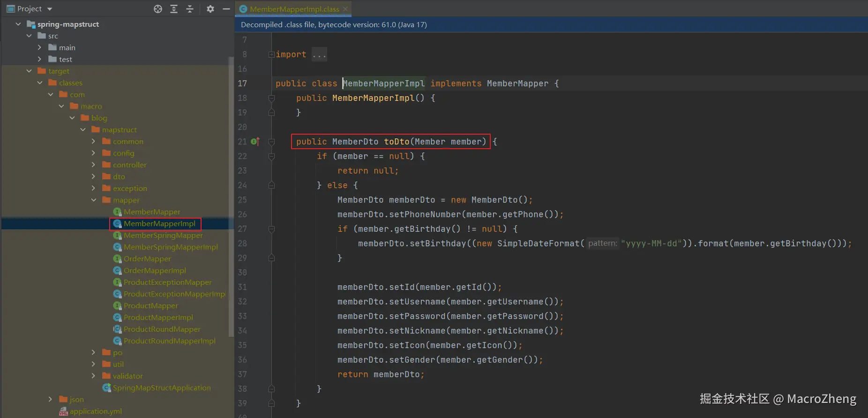Image resolution: width=868 pixels, height=418 pixels.
Task: Expand the controller package
Action: (93, 165)
